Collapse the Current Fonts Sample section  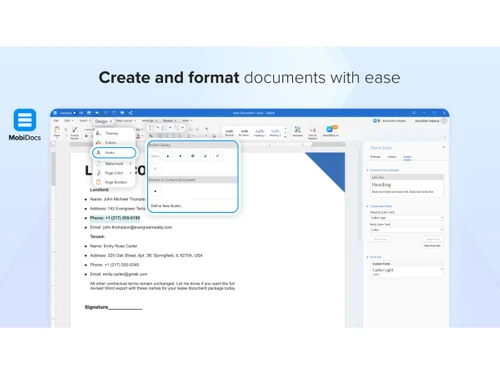(368, 170)
